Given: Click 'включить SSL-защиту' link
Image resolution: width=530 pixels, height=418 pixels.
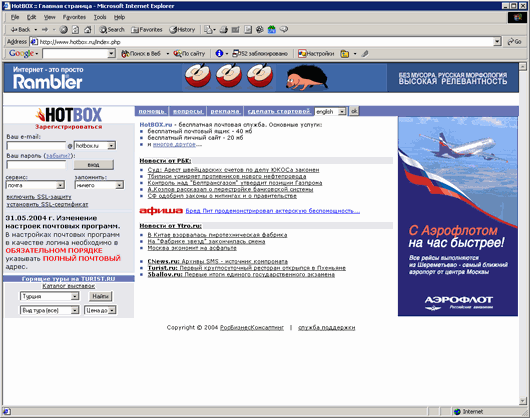Looking at the screenshot, I should pos(39,197).
